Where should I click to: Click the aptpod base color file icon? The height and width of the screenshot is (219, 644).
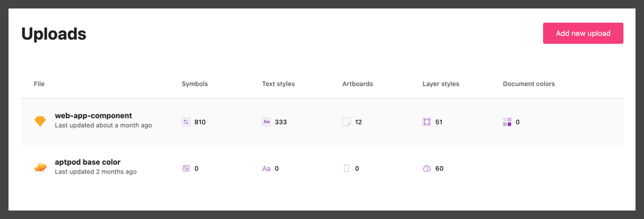click(40, 168)
